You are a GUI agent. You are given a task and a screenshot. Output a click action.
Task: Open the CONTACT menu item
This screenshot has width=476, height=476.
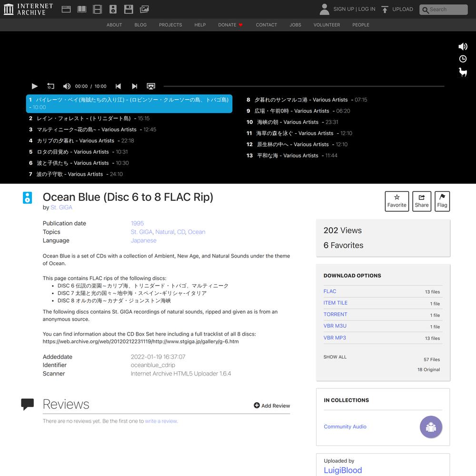tap(267, 25)
